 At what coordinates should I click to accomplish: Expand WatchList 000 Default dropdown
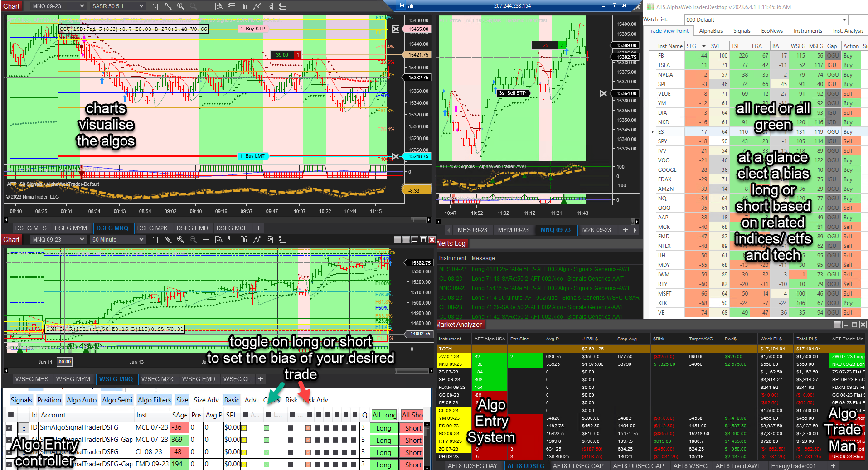tap(844, 20)
